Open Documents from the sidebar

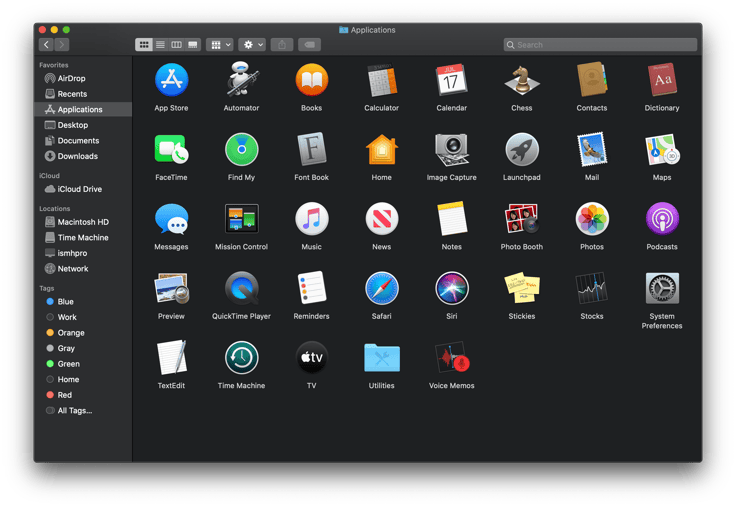(83, 140)
